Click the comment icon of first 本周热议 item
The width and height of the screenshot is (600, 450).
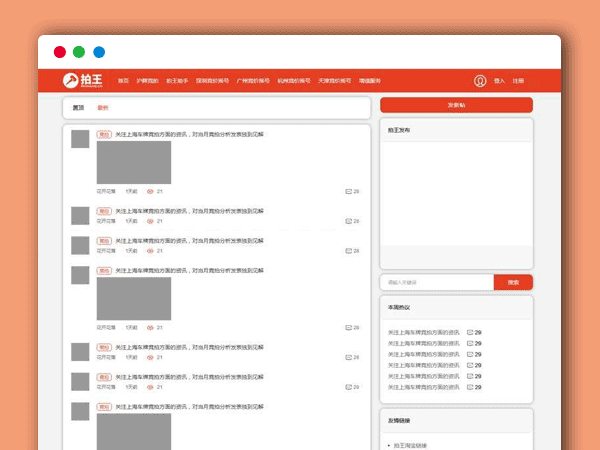click(x=470, y=332)
